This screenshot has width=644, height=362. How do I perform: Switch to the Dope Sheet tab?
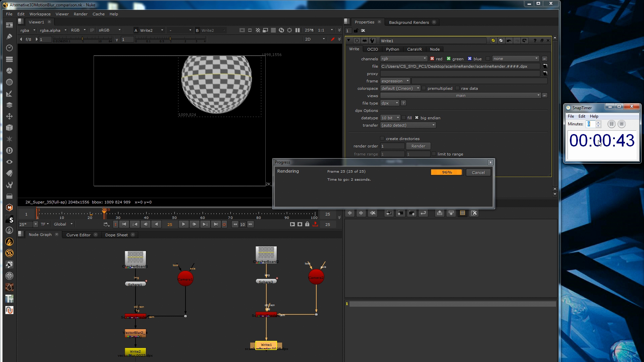point(116,235)
